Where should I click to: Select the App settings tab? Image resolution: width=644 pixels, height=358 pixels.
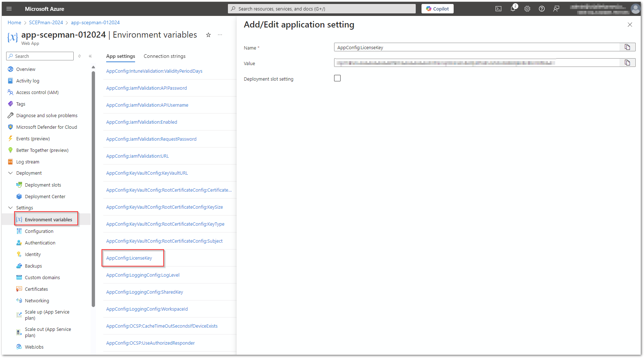(x=121, y=56)
